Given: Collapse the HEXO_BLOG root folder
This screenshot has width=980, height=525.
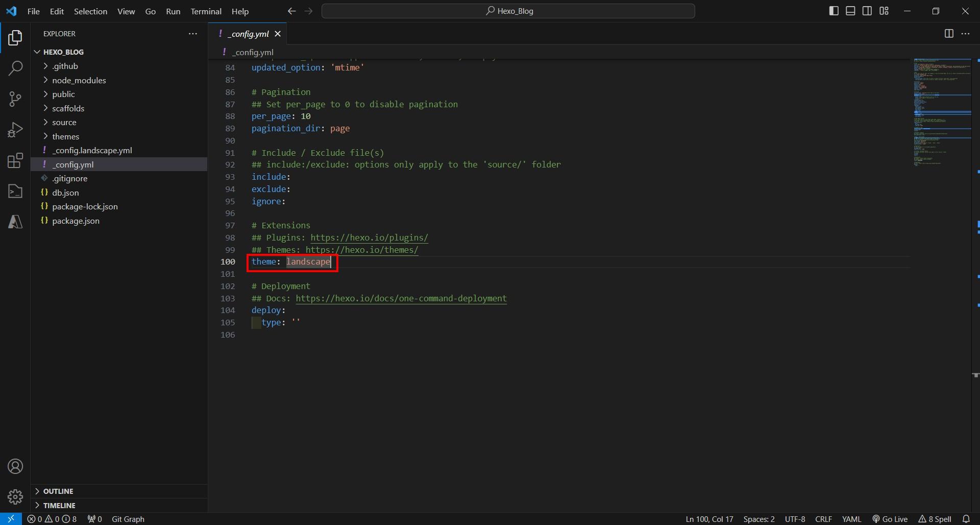Looking at the screenshot, I should [119, 52].
